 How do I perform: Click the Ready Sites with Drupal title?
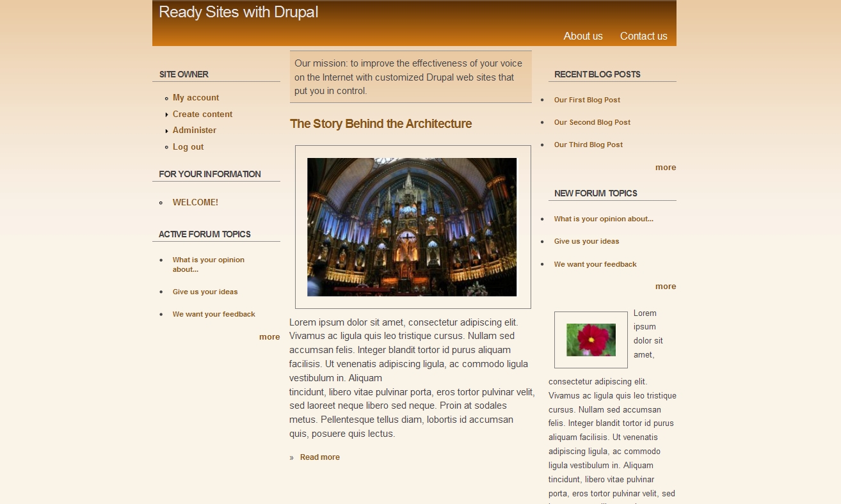(x=238, y=12)
